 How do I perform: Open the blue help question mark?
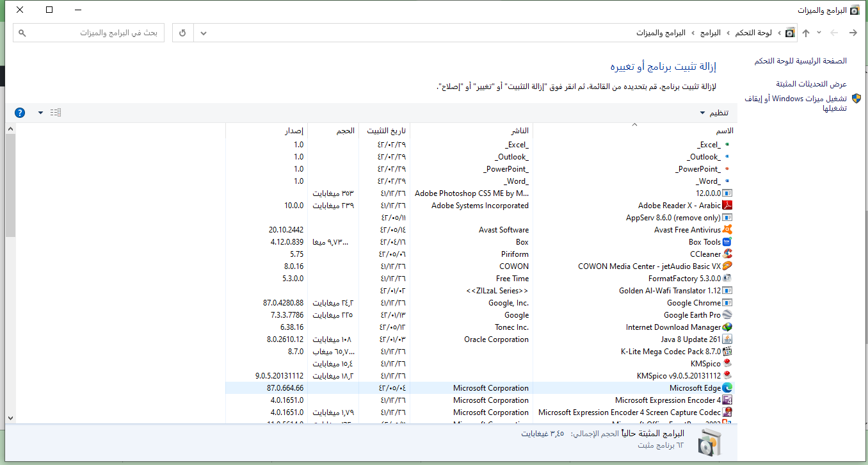tap(20, 113)
